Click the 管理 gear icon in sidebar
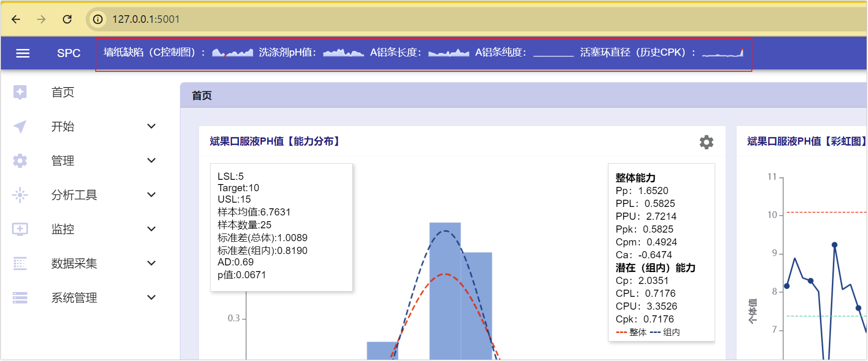 pyautogui.click(x=20, y=161)
